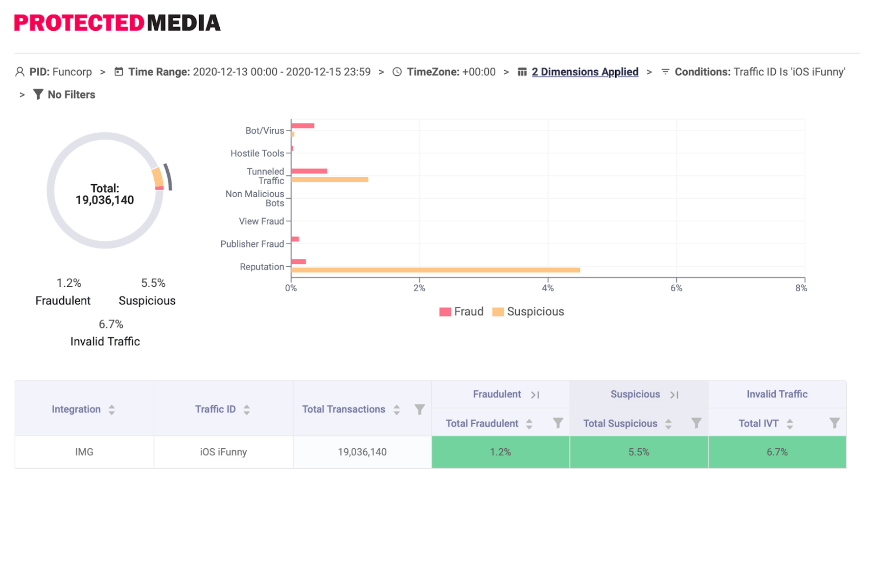Viewport: 882px width, 588px height.
Task: Click the clock icon beside TimeZone
Action: [x=397, y=72]
